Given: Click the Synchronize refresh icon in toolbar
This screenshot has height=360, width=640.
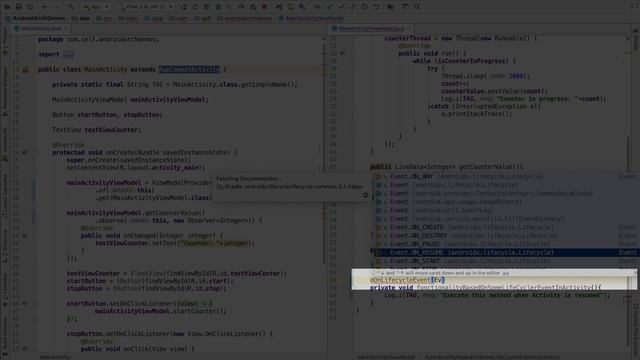Looking at the screenshot, I should tap(31, 7).
